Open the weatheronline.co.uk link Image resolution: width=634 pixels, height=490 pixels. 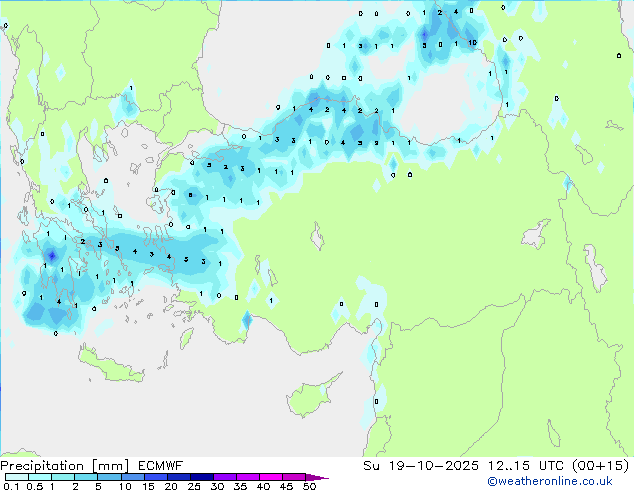550,481
